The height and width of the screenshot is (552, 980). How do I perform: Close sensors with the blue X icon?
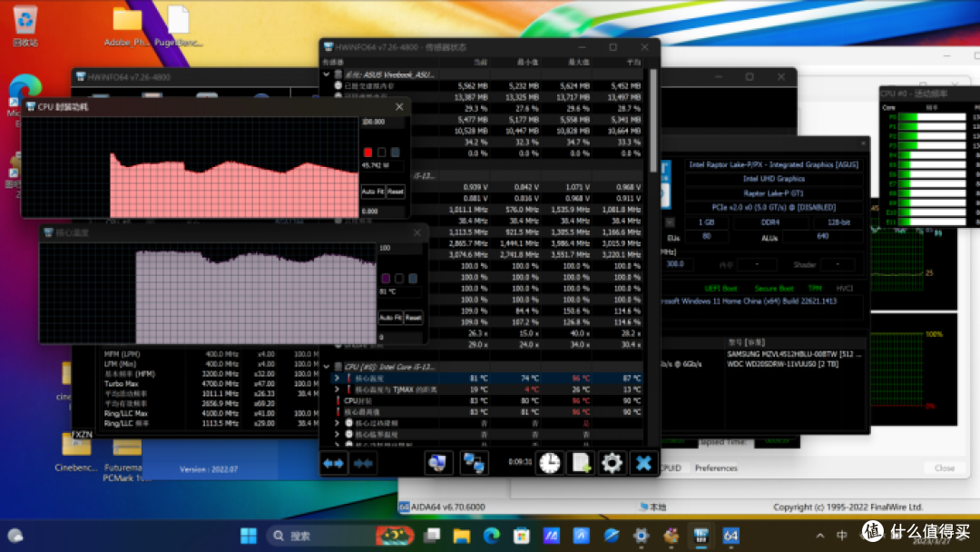click(x=643, y=463)
